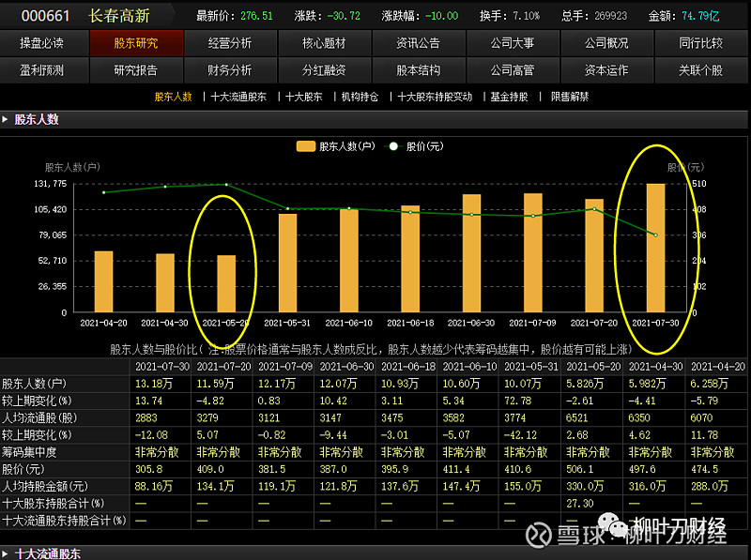
Task: Click 涨跌幅 value -10.00
Action: click(441, 16)
